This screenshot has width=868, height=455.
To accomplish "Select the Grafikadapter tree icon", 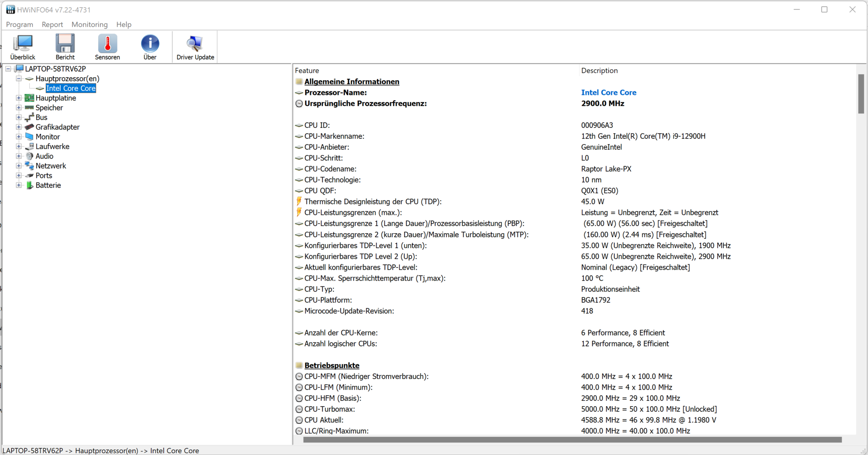I will click(x=29, y=127).
